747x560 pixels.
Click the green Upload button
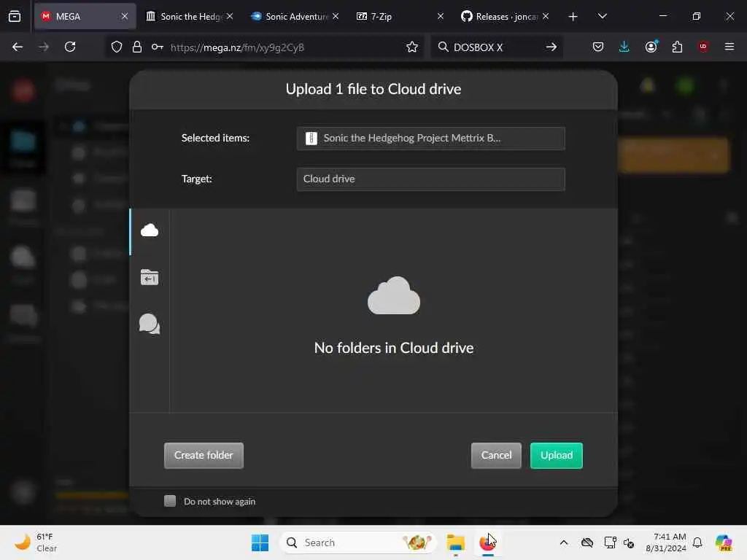tap(556, 455)
